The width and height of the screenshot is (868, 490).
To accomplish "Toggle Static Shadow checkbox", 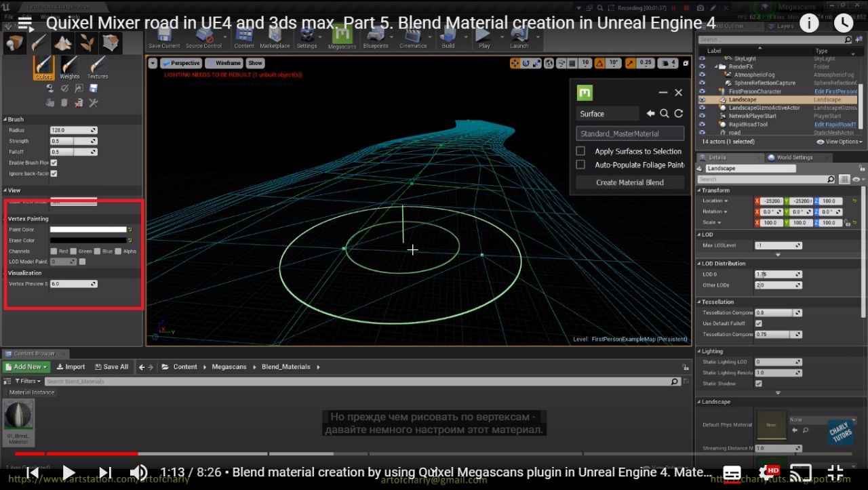I will pyautogui.click(x=758, y=384).
